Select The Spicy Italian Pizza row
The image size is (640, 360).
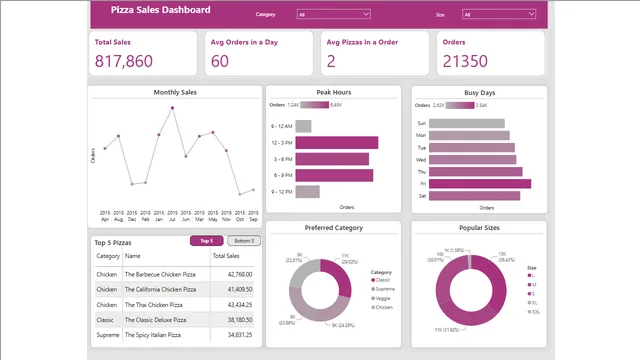(174, 335)
